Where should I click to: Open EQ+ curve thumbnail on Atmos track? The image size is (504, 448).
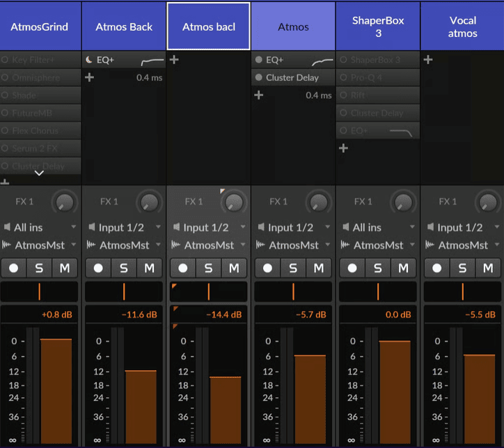(322, 61)
